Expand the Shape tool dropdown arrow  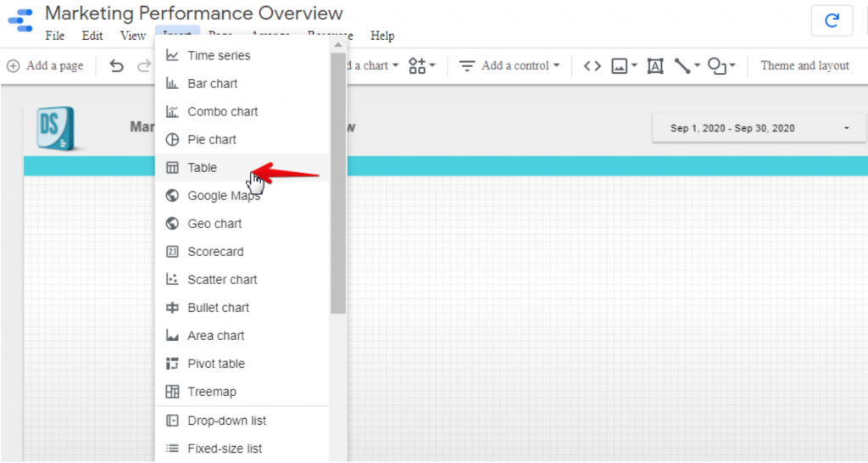click(x=732, y=66)
